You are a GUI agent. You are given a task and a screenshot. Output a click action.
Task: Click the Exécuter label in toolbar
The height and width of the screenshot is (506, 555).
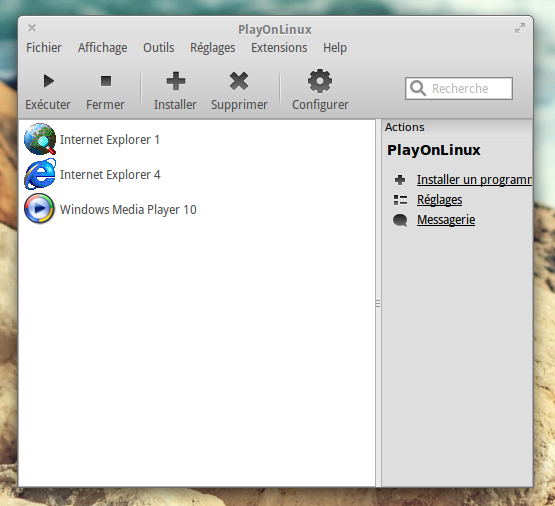click(x=48, y=105)
